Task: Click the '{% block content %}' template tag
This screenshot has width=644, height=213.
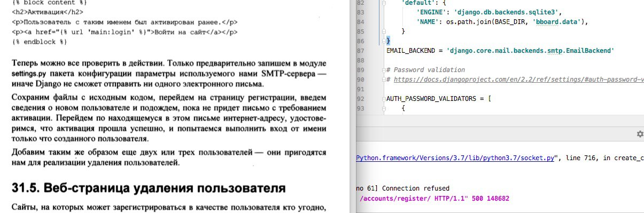Action: click(x=50, y=2)
